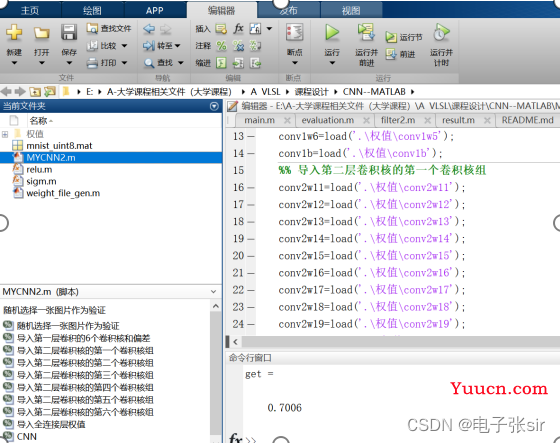
Task: Select sigm.m in file list
Action: [x=41, y=181]
